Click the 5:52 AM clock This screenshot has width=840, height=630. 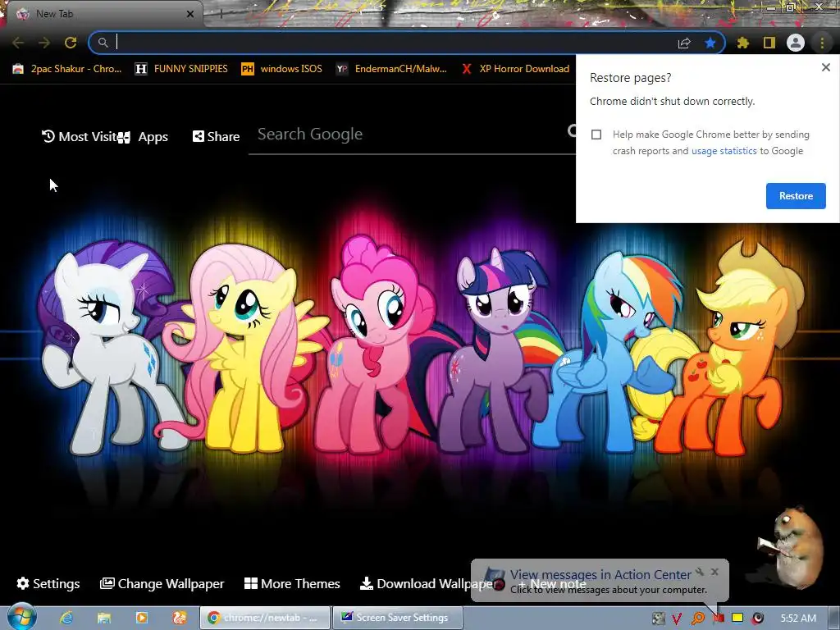[798, 619]
